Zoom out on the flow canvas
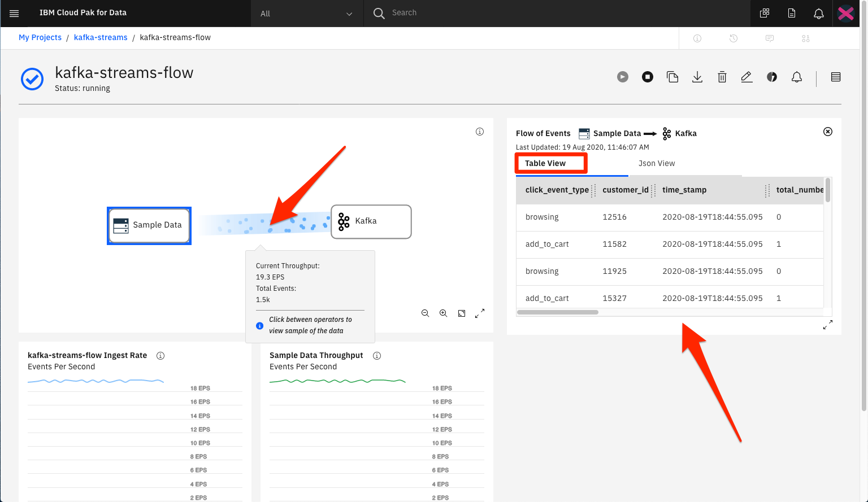Screen dimensions: 868x502 pos(426,313)
